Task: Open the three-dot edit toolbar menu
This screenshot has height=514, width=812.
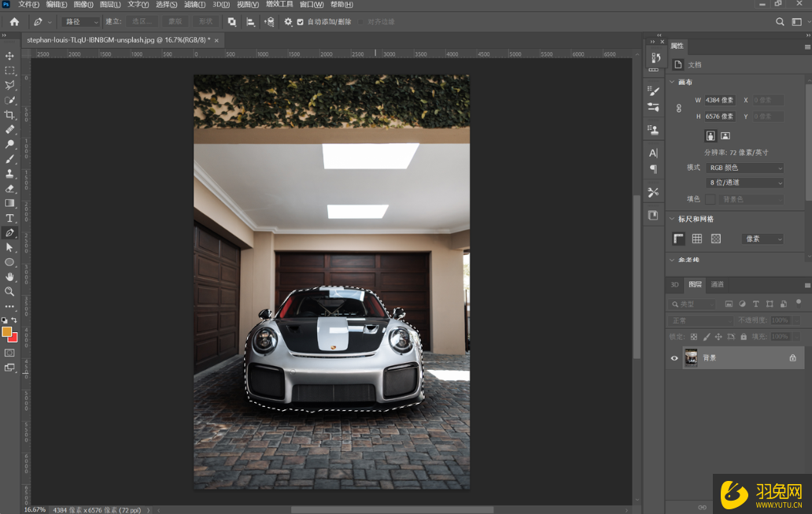Action: [x=9, y=306]
